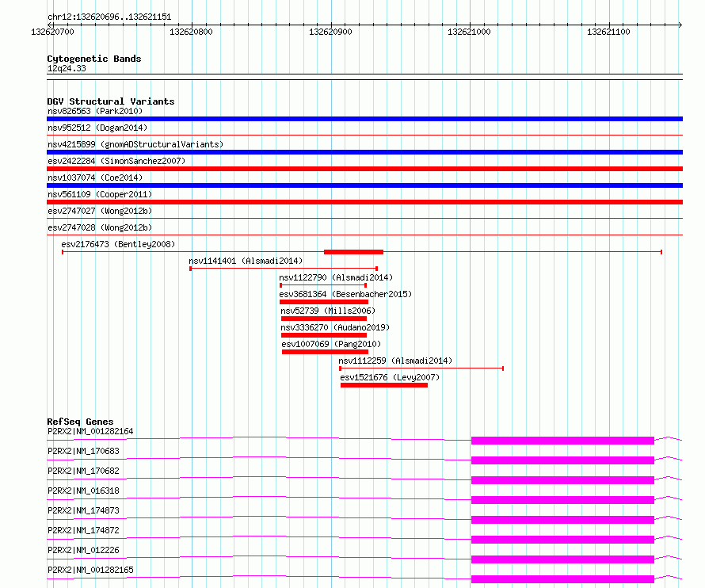
Task: Open nsv4215899 (gnomADStructuralVariants) label
Action: (x=135, y=144)
